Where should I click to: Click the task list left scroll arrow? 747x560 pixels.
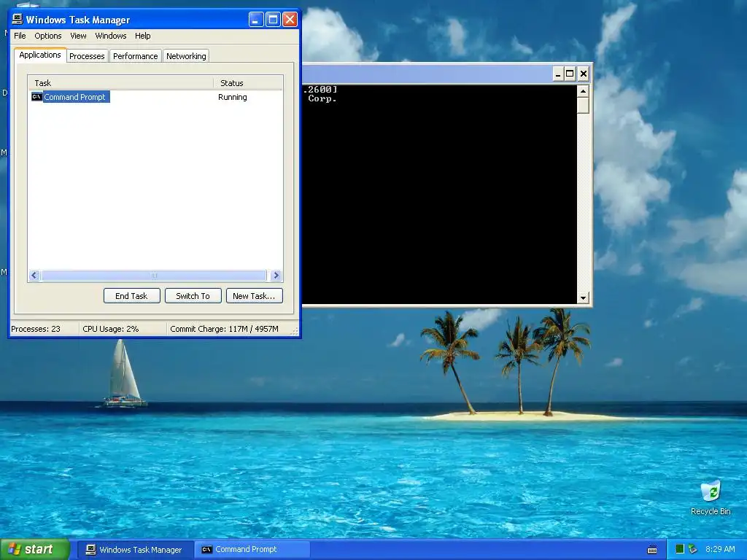point(34,275)
